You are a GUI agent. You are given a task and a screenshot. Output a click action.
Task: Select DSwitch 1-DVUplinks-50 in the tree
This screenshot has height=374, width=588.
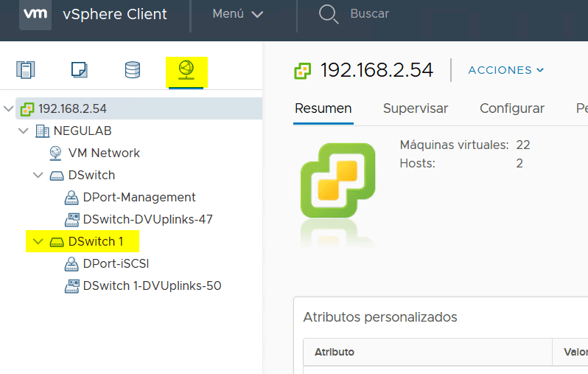tap(152, 286)
